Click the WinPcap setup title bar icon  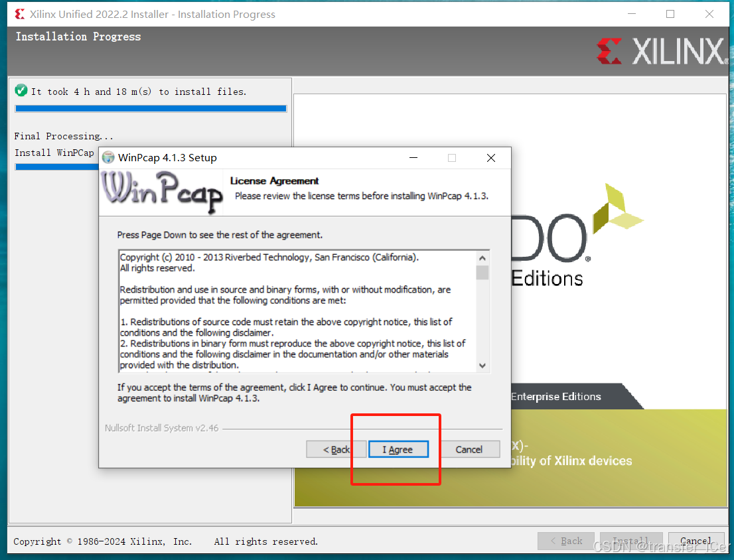click(108, 158)
